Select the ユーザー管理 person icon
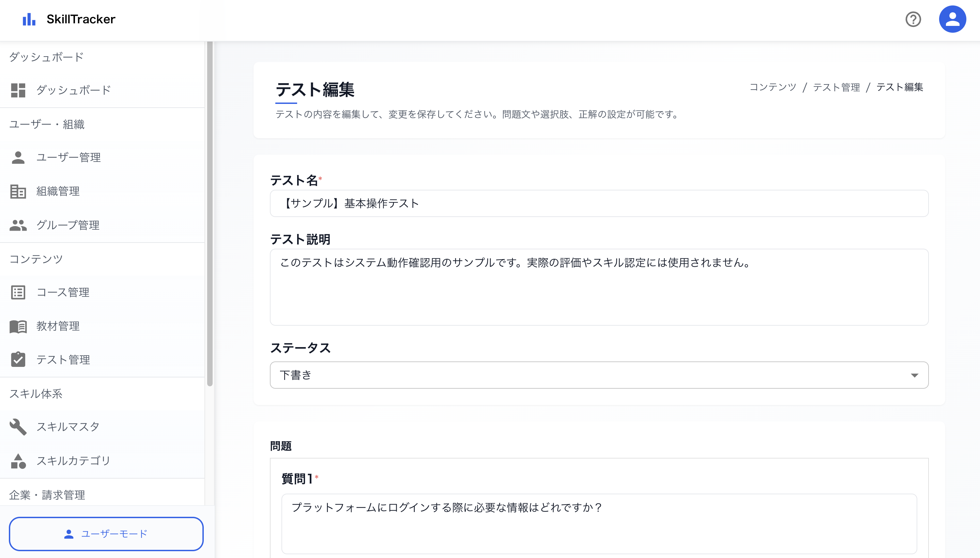 pyautogui.click(x=18, y=157)
